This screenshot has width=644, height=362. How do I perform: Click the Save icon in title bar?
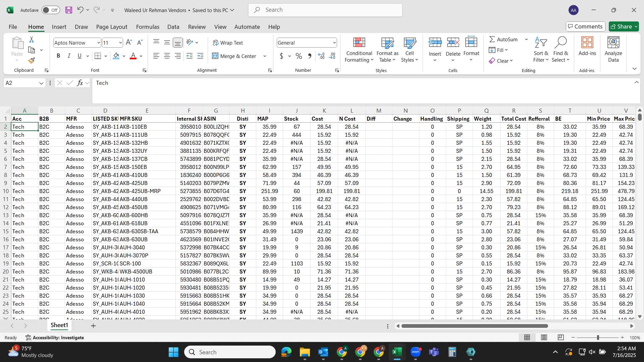pyautogui.click(x=69, y=10)
